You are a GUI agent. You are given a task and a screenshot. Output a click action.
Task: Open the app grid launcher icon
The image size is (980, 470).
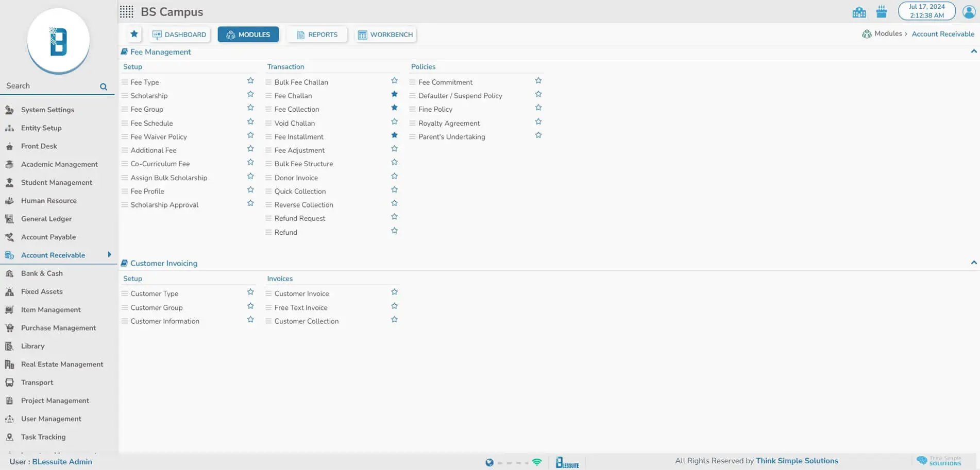tap(127, 12)
